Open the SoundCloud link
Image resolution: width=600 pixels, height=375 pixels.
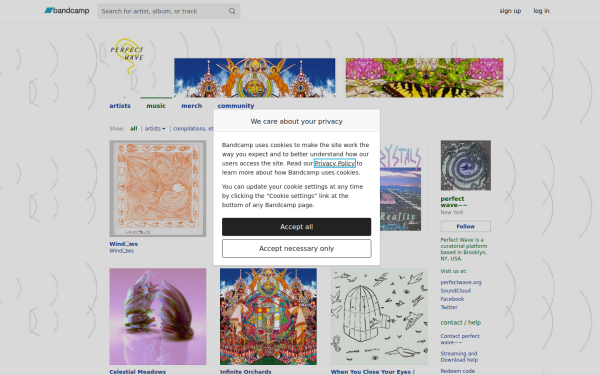click(x=455, y=291)
